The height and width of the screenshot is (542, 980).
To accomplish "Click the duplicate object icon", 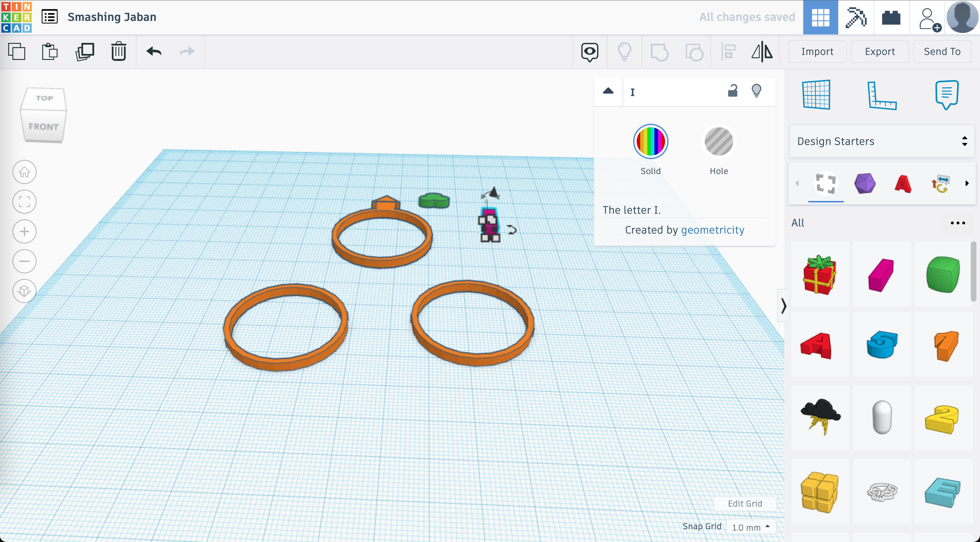I will [85, 51].
